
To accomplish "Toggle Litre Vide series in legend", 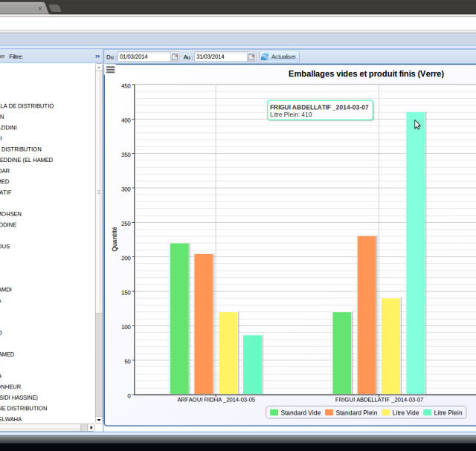I will pyautogui.click(x=401, y=412).
